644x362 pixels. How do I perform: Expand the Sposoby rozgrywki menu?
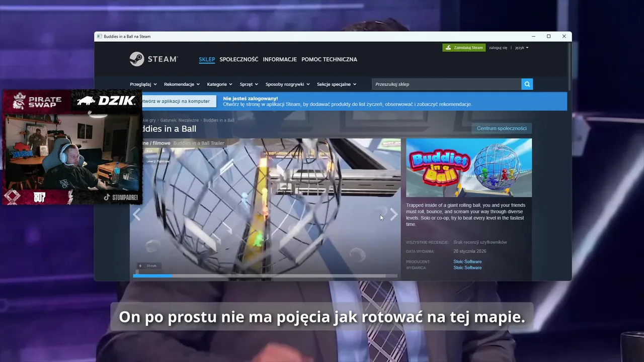(x=287, y=84)
